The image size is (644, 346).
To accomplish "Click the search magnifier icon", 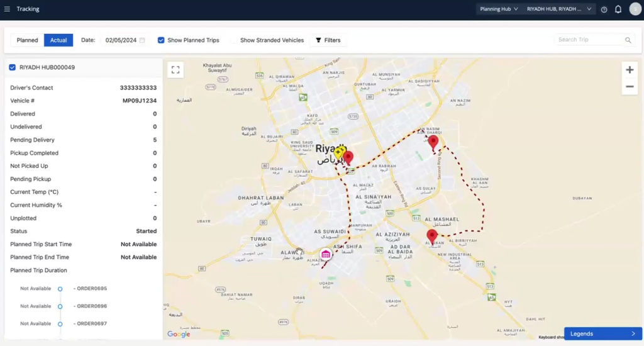I will (628, 40).
